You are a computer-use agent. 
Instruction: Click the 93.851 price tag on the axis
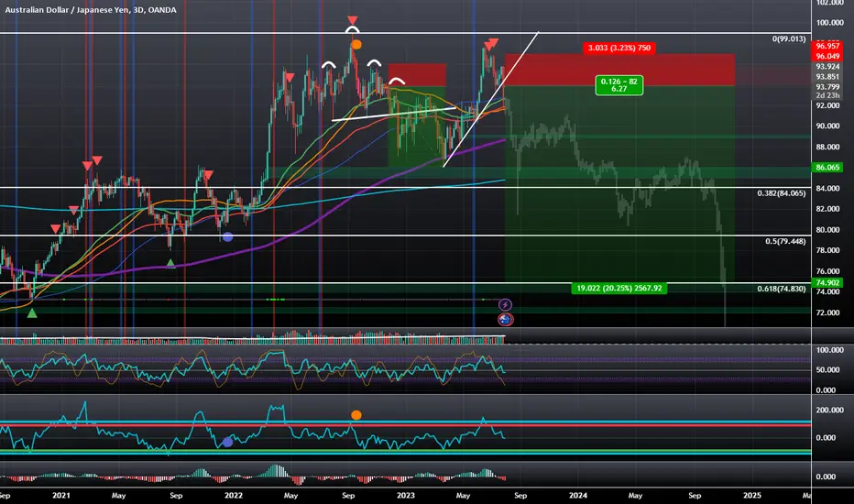[827, 77]
